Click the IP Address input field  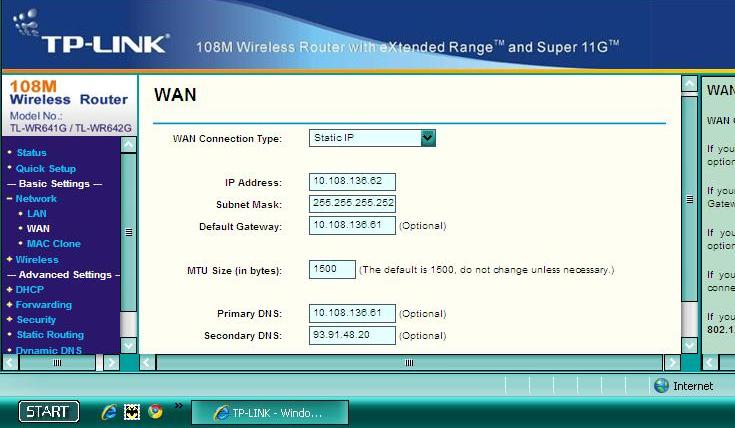click(352, 182)
